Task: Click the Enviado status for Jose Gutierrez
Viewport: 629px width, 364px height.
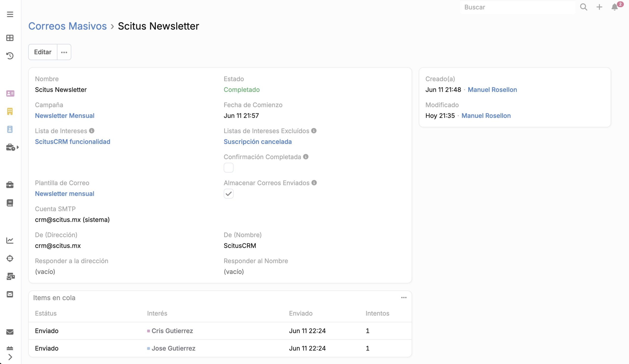Action: point(47,348)
